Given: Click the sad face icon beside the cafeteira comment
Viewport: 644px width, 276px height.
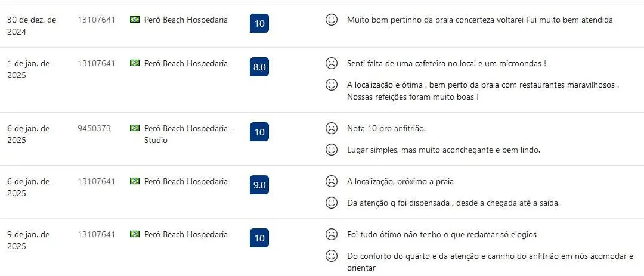Looking at the screenshot, I should click(x=331, y=63).
